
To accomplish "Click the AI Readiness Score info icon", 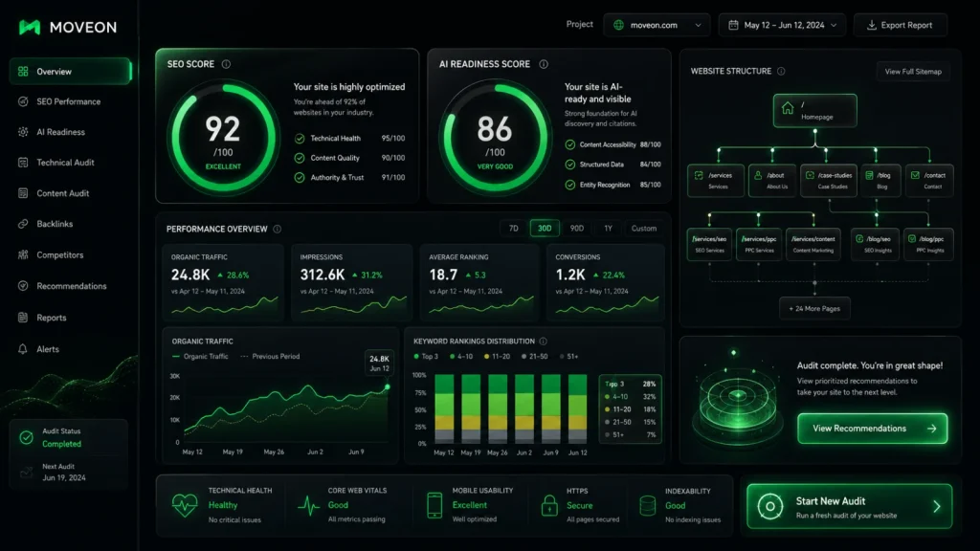I will pyautogui.click(x=544, y=64).
